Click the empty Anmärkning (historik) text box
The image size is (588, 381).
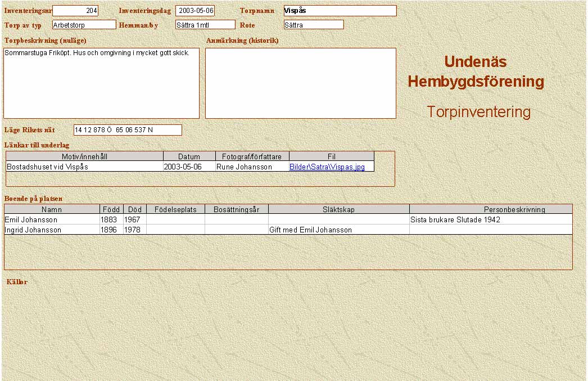coord(300,83)
